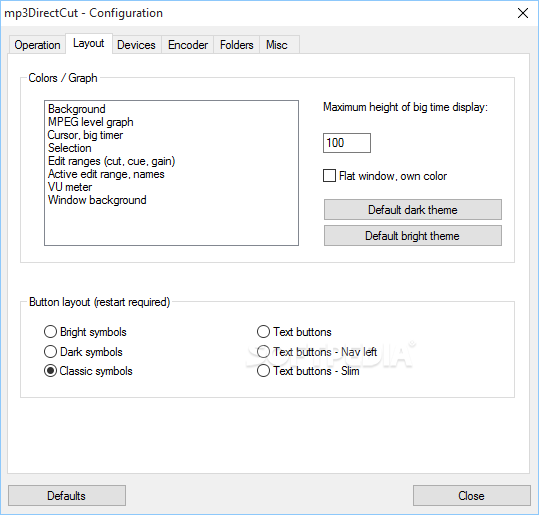Switch to the Operation tab
The height and width of the screenshot is (515, 539).
click(x=37, y=45)
